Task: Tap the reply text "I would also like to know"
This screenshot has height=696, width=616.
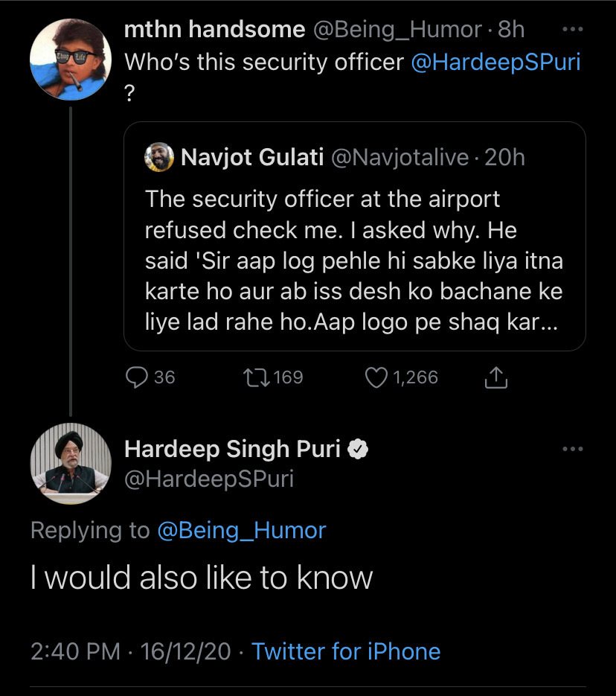Action: [202, 578]
